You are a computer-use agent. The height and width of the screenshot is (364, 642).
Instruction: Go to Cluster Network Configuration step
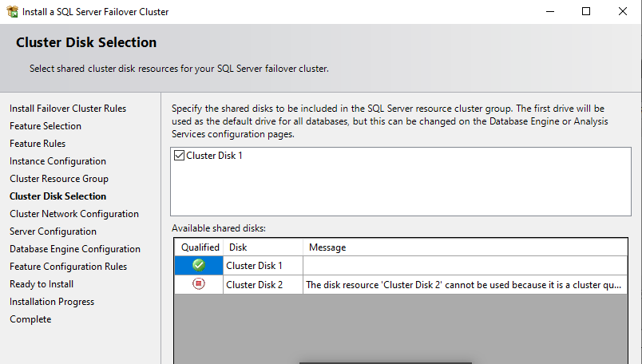[74, 214]
